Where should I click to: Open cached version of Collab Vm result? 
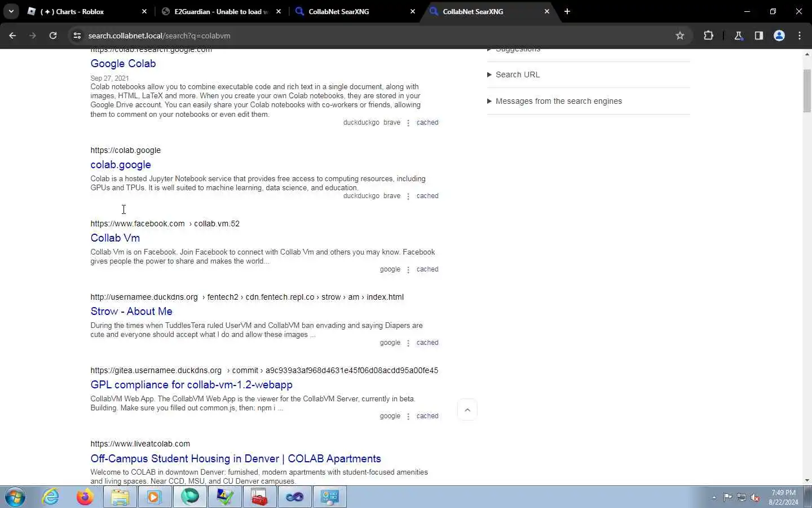(427, 269)
